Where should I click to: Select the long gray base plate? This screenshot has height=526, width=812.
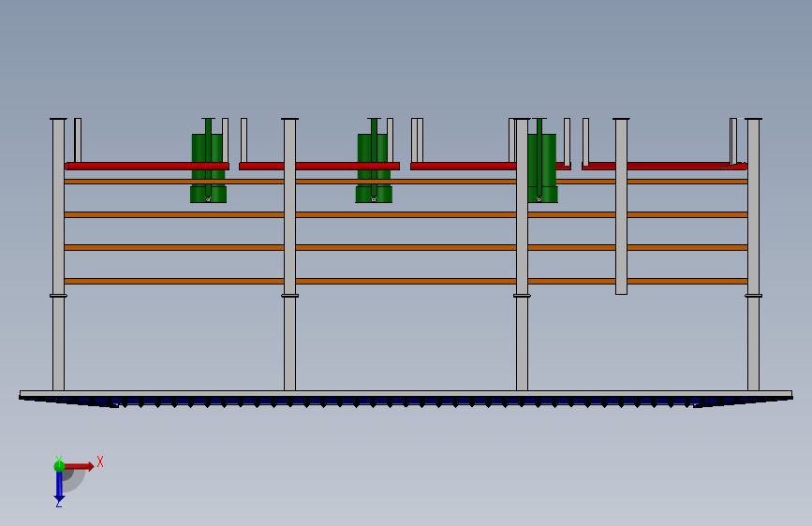tap(406, 394)
